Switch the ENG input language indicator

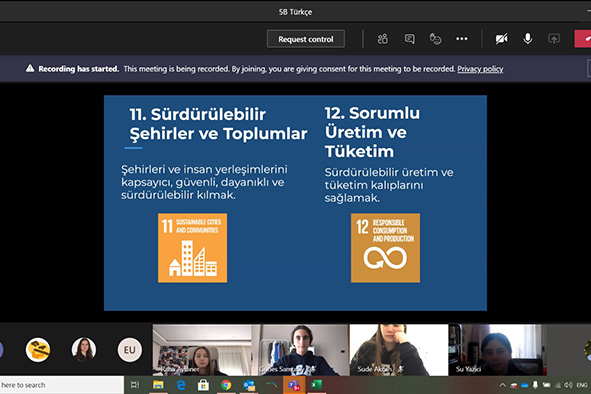pyautogui.click(x=582, y=385)
